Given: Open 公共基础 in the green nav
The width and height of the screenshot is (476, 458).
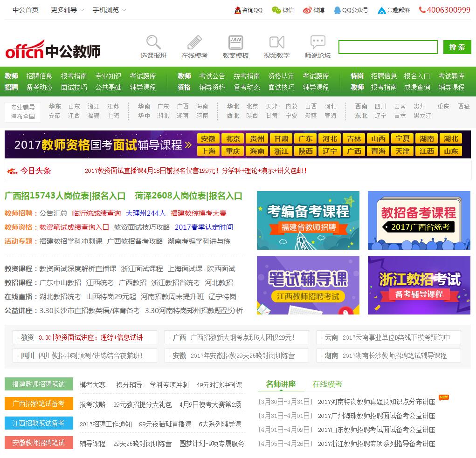Looking at the screenshot, I should click(108, 87).
